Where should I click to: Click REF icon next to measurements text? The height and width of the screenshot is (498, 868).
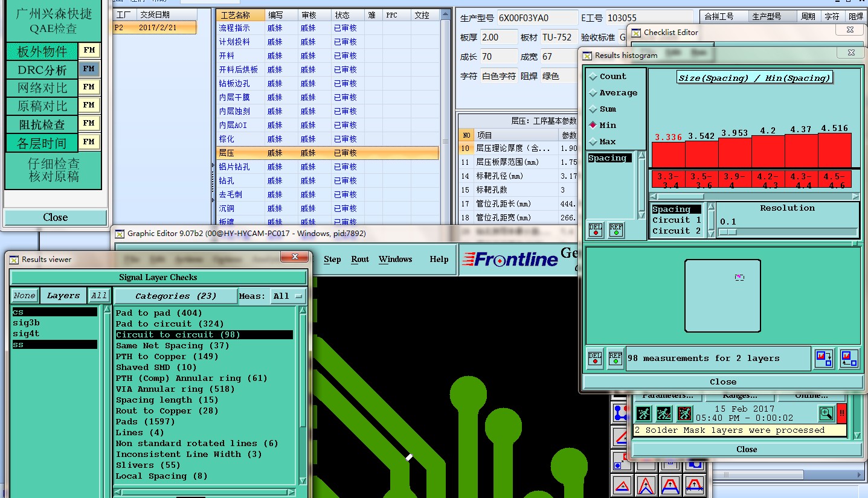coord(615,358)
